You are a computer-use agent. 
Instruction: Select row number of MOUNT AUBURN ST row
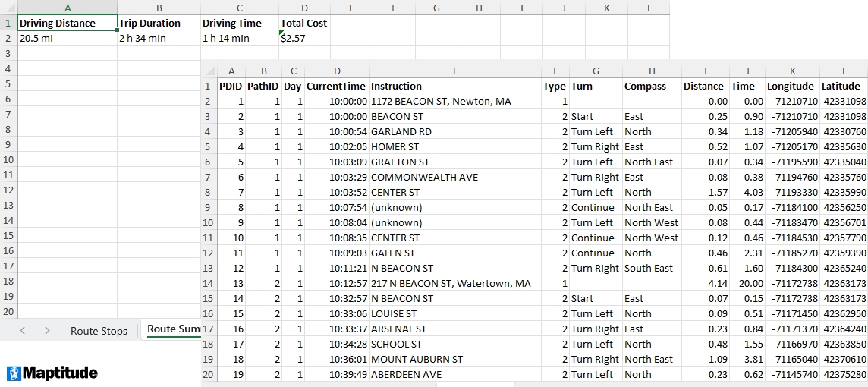point(208,359)
